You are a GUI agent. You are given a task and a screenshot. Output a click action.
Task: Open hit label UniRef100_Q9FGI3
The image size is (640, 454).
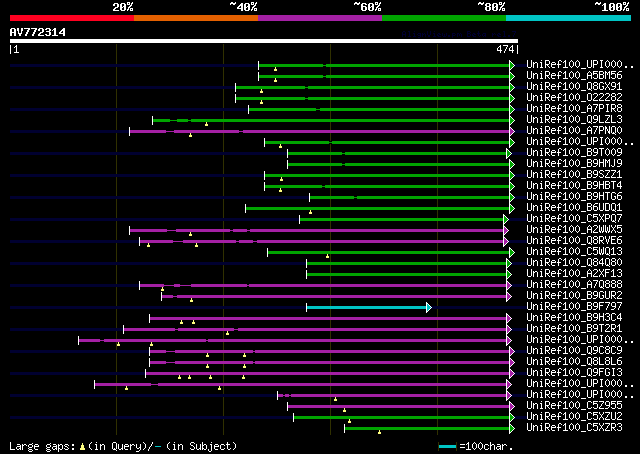(x=574, y=373)
